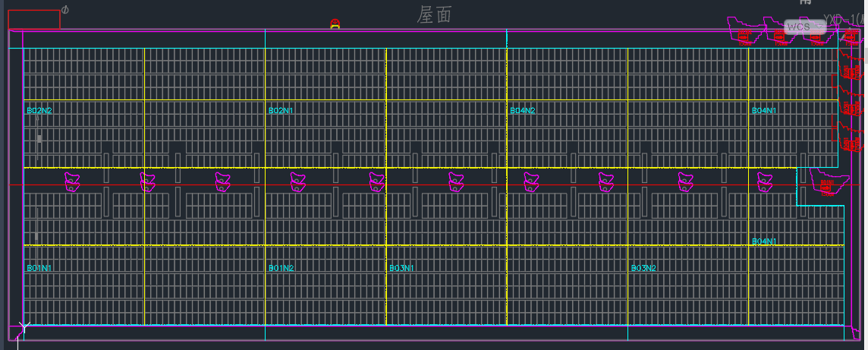Click the UCS origin icon in bottom-left corner
The width and height of the screenshot is (868, 350).
20,330
